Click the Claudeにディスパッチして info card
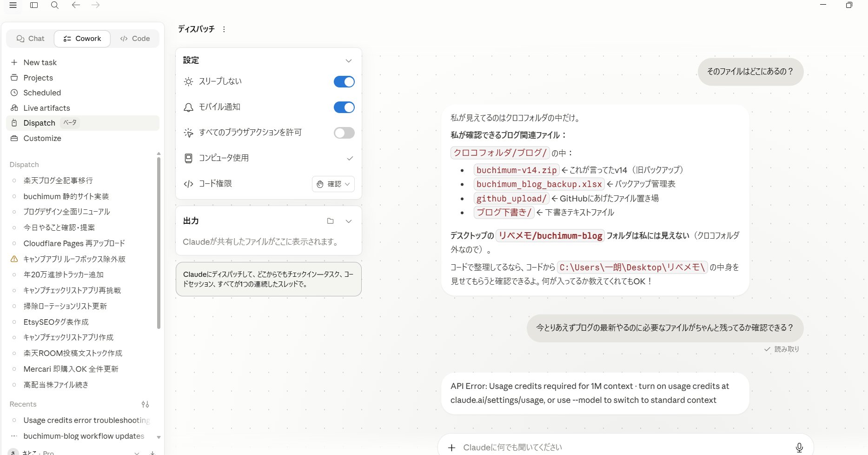Viewport: 868px width, 455px height. click(269, 279)
